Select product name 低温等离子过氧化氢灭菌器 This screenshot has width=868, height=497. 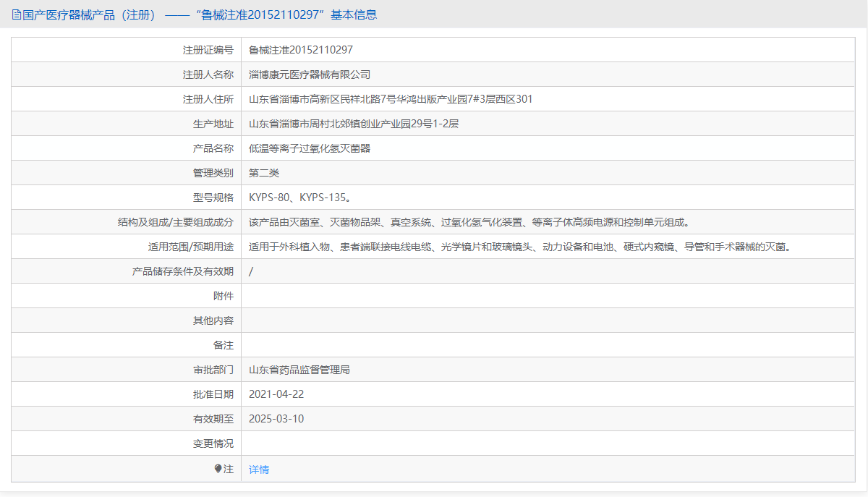pyautogui.click(x=310, y=148)
